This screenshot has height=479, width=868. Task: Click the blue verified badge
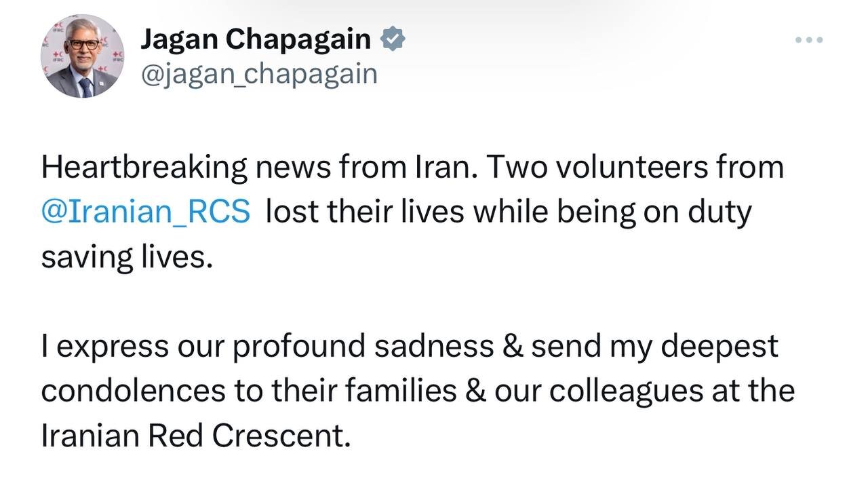tap(393, 40)
